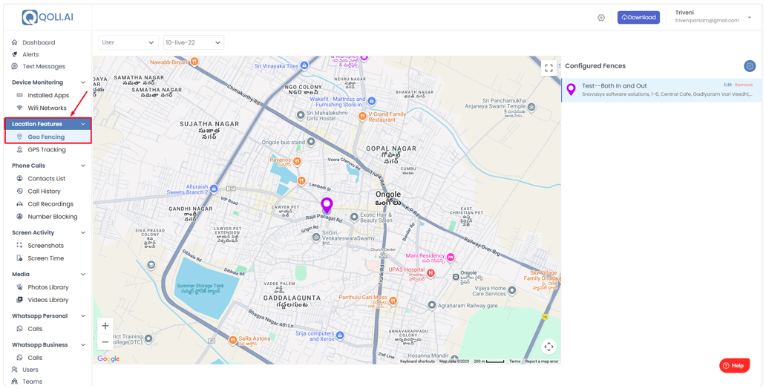Open Videos Library
The width and height of the screenshot is (765, 389).
click(x=48, y=300)
